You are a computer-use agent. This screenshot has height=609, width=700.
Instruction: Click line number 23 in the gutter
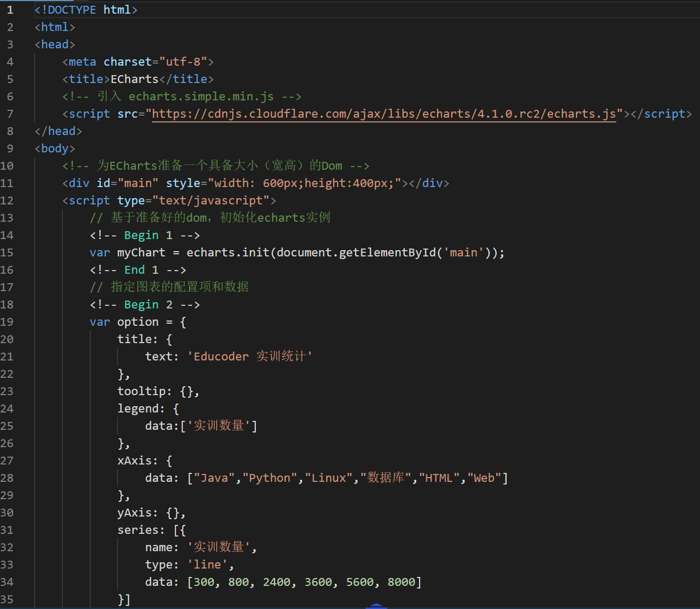[x=7, y=391]
